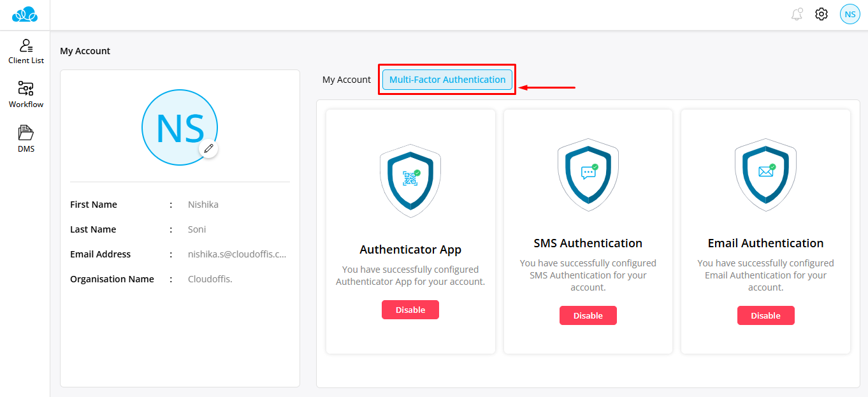This screenshot has width=868, height=397.
Task: Disable Email Authentication
Action: 766,315
